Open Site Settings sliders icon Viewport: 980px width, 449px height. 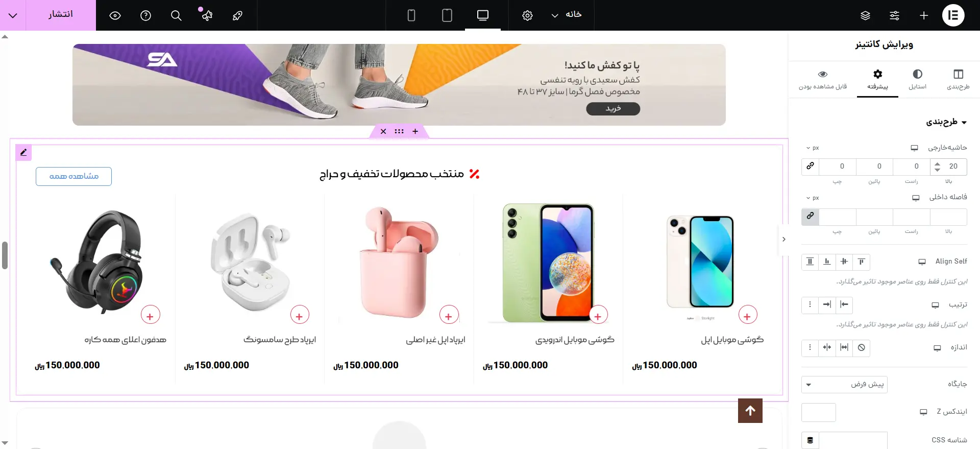[894, 15]
